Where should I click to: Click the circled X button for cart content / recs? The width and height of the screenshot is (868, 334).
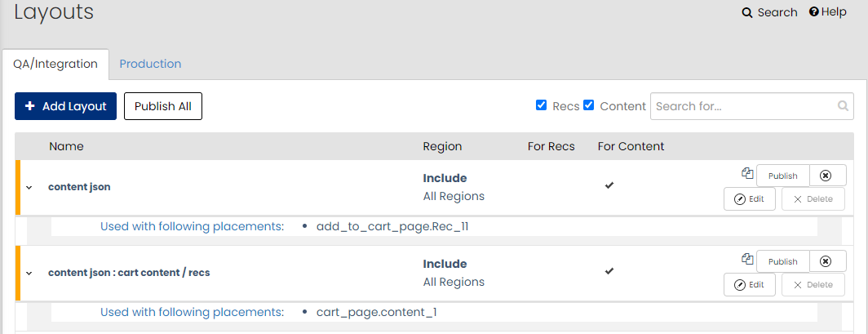point(826,261)
